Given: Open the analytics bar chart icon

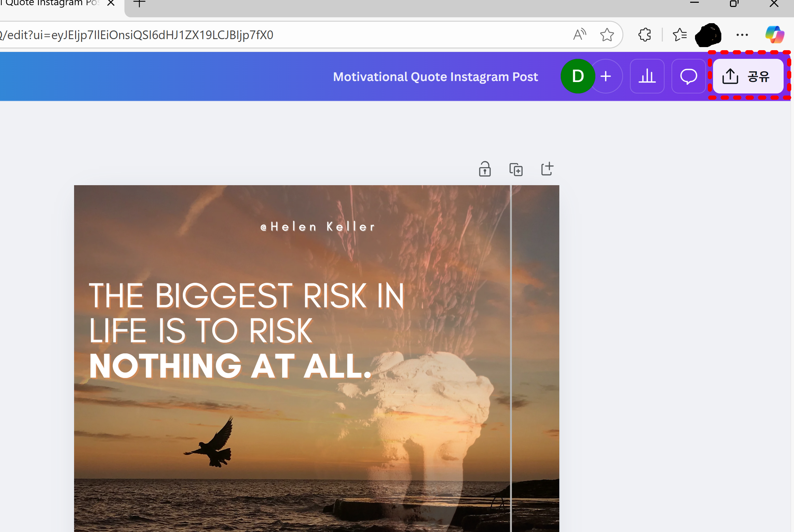Looking at the screenshot, I should coord(647,76).
